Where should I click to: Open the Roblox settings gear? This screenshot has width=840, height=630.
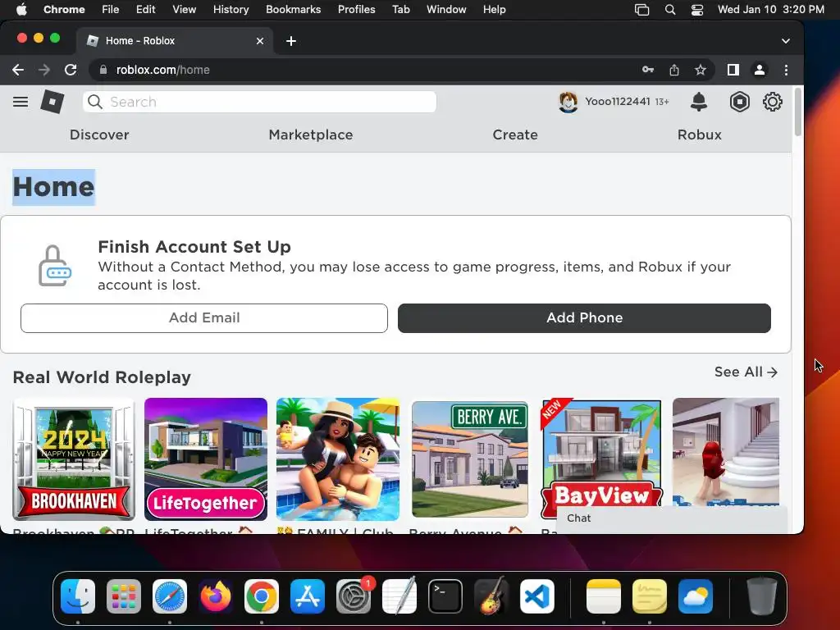click(773, 102)
